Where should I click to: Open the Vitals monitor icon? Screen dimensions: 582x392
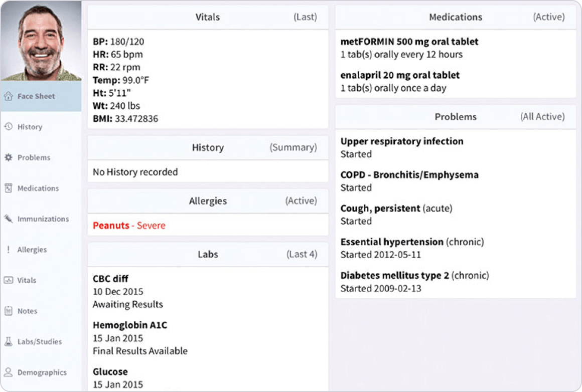click(8, 280)
